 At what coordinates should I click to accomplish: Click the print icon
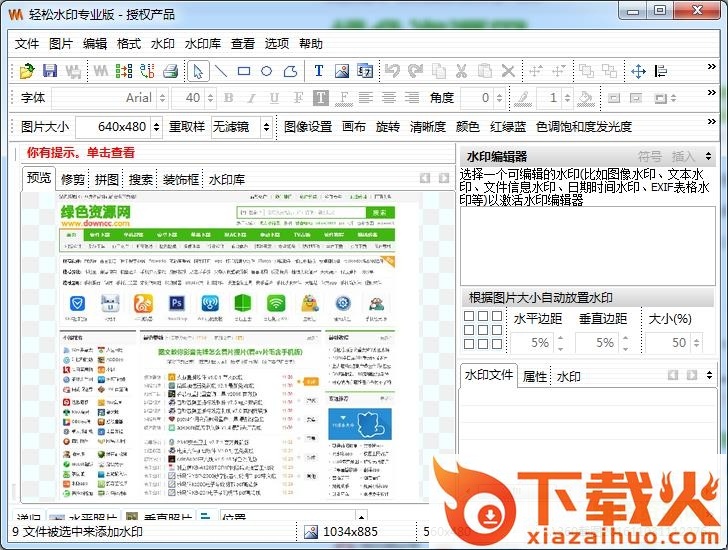click(170, 71)
